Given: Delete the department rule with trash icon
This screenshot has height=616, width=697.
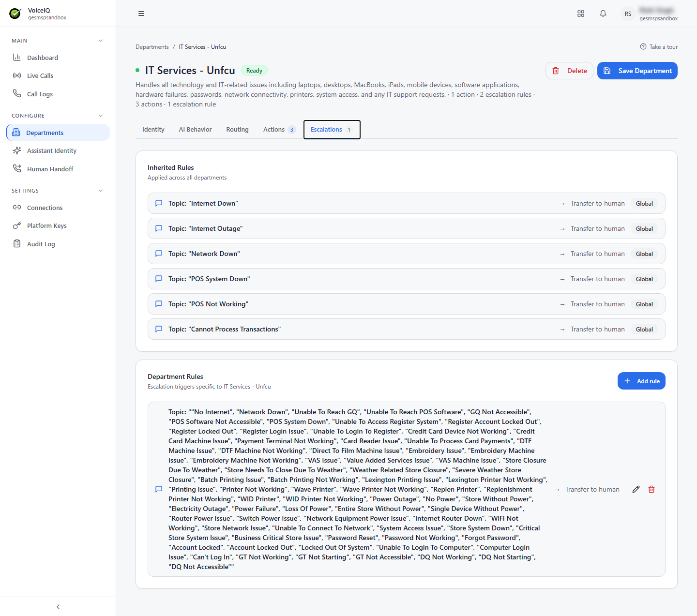Looking at the screenshot, I should 652,489.
